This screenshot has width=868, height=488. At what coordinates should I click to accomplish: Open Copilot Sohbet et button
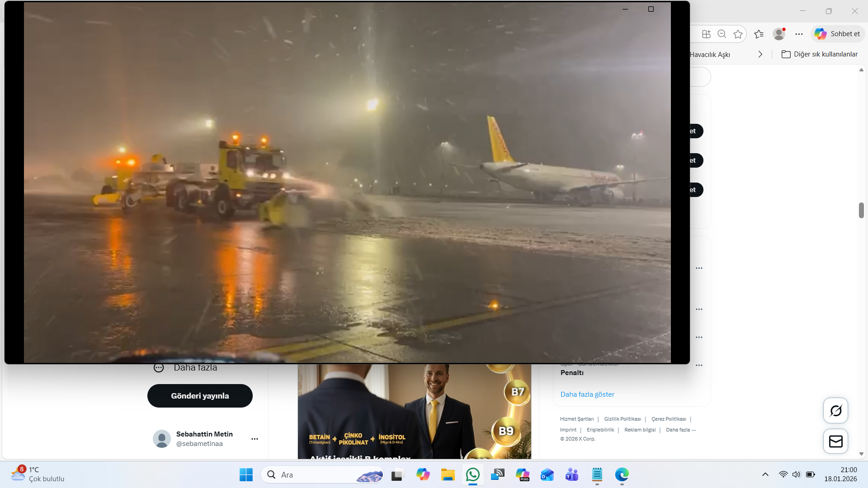click(x=838, y=34)
